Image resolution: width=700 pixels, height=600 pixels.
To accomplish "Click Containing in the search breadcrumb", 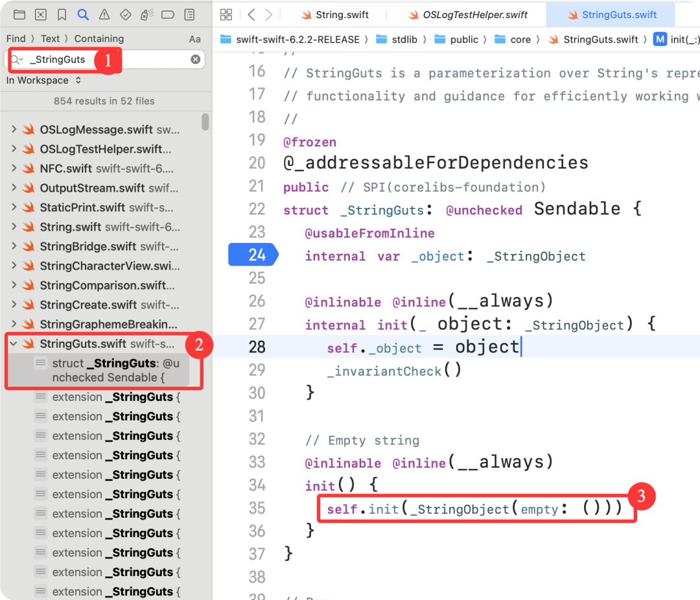I will tap(99, 39).
